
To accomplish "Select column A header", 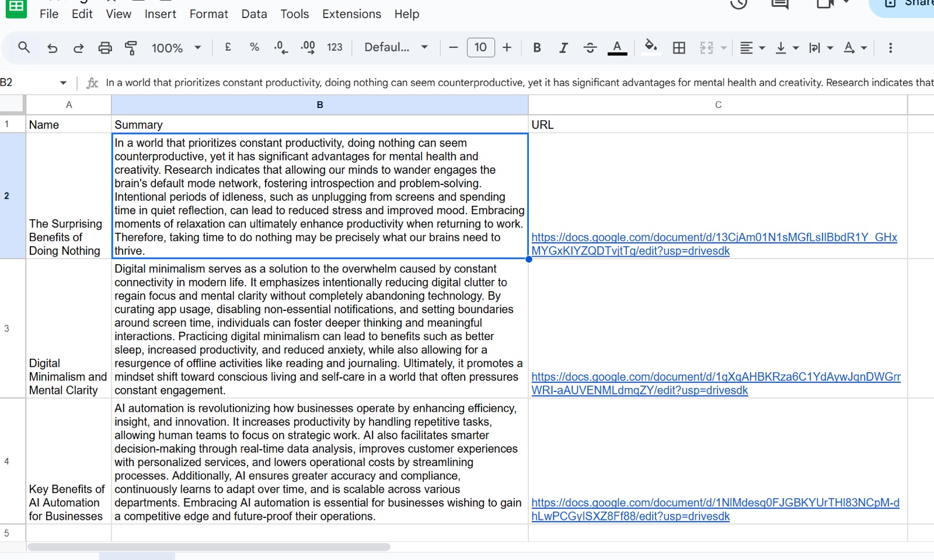I will 69,105.
